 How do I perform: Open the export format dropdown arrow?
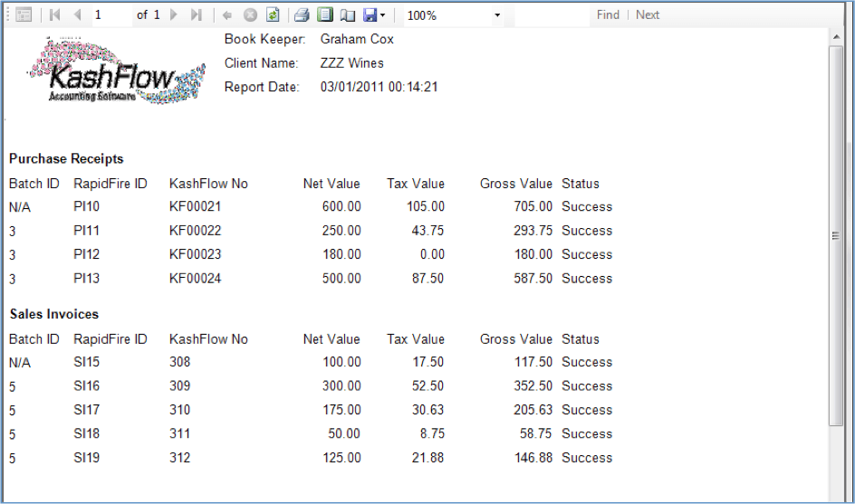point(382,15)
